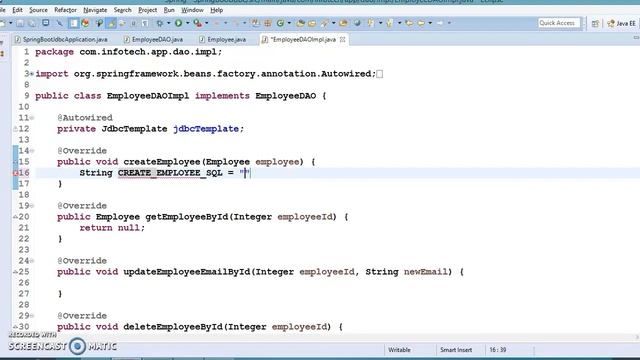Open the Help menu
640x360 pixels.
216,10
